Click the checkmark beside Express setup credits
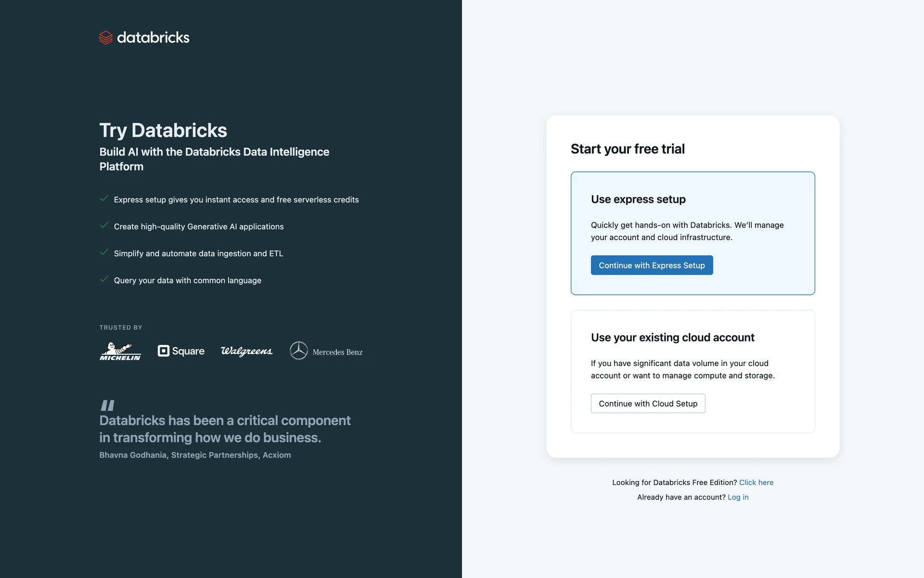The height and width of the screenshot is (578, 924). coord(104,198)
